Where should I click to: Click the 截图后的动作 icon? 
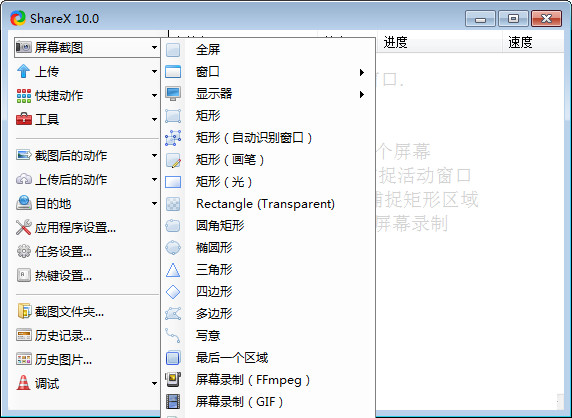(24, 155)
